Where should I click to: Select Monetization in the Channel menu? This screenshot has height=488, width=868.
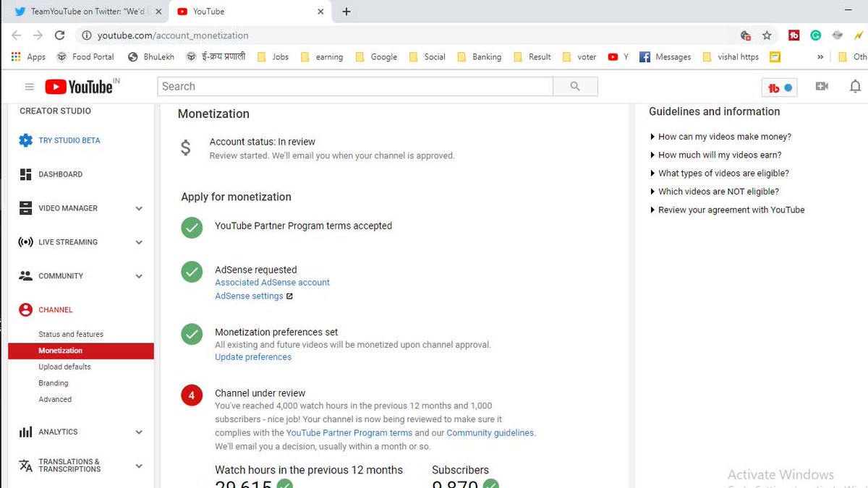[81, 351]
